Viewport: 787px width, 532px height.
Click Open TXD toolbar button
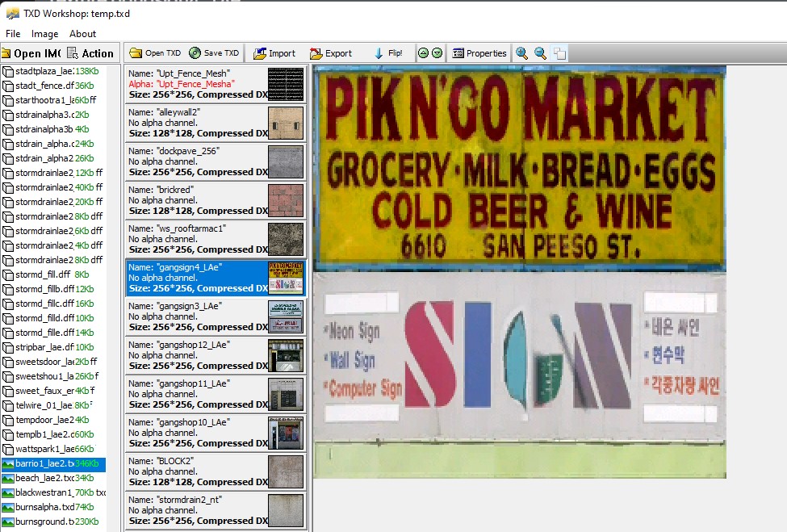[155, 53]
